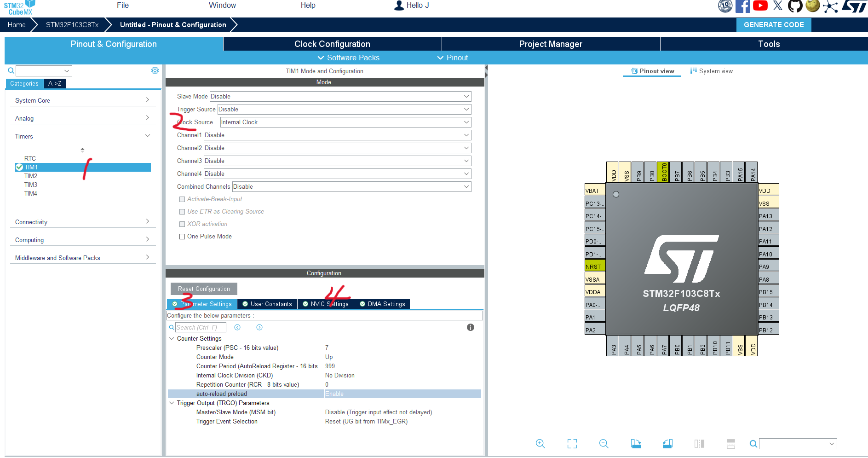Open the User Constants tab
The image size is (868, 458).
click(x=267, y=304)
